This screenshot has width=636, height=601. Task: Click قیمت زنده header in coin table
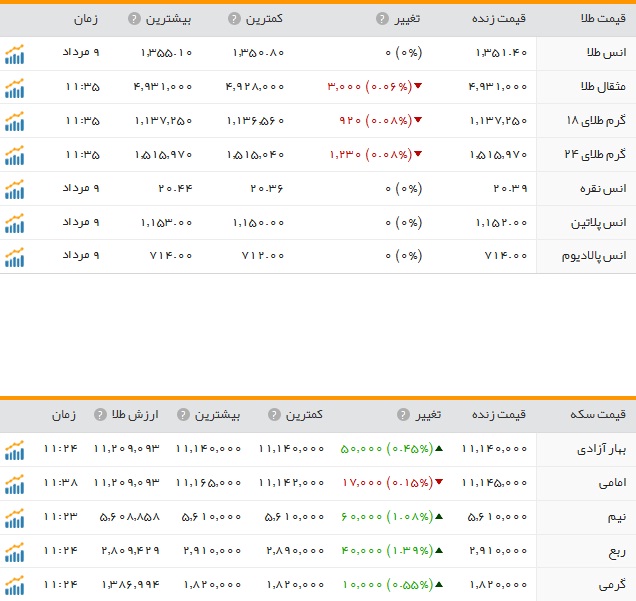(x=499, y=415)
